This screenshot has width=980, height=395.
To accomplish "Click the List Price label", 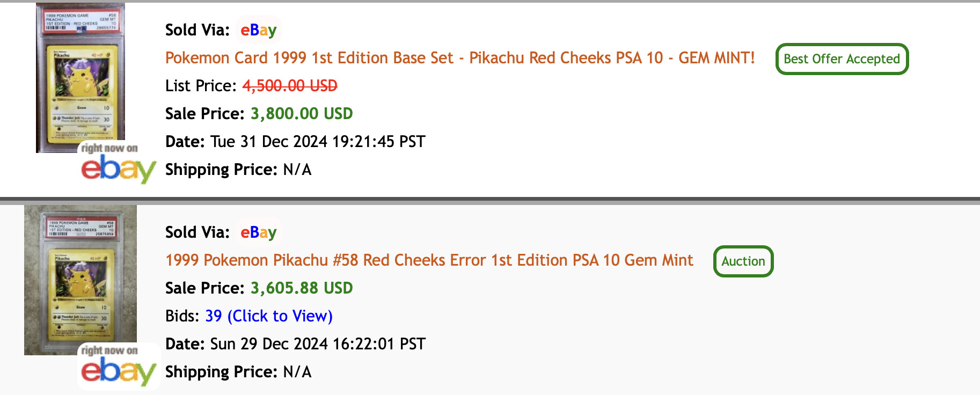I will pyautogui.click(x=201, y=86).
